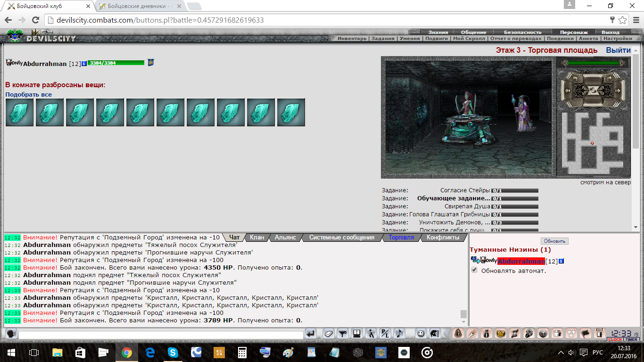644x362 pixels.
Task: Click 'Подобрать все' to collect items
Action: 28,94
